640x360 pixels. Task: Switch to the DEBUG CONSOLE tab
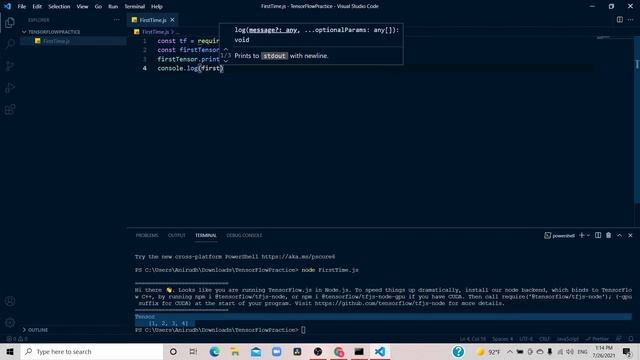(244, 235)
